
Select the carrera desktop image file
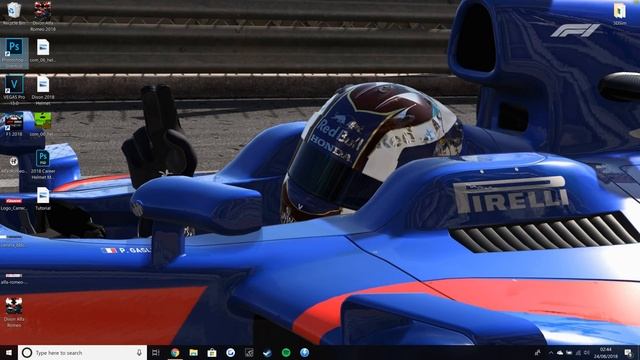(x=12, y=240)
